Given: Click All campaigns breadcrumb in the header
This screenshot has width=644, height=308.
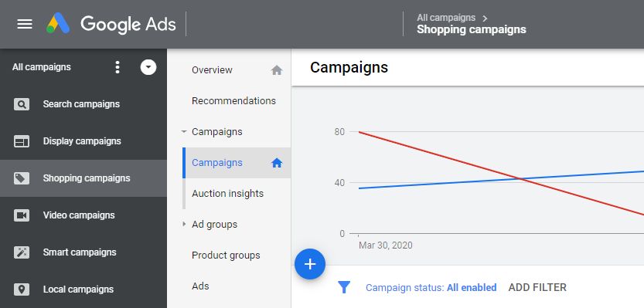Looking at the screenshot, I should pyautogui.click(x=446, y=18).
